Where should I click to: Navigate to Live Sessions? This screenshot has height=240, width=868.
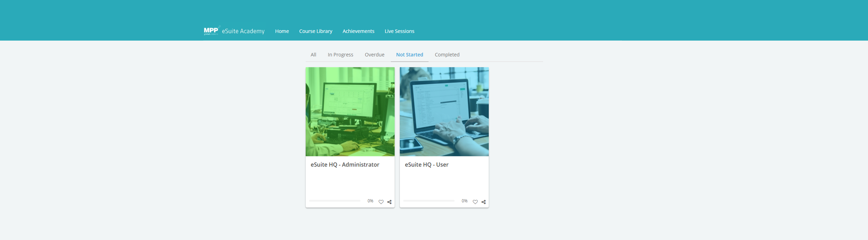pos(399,31)
